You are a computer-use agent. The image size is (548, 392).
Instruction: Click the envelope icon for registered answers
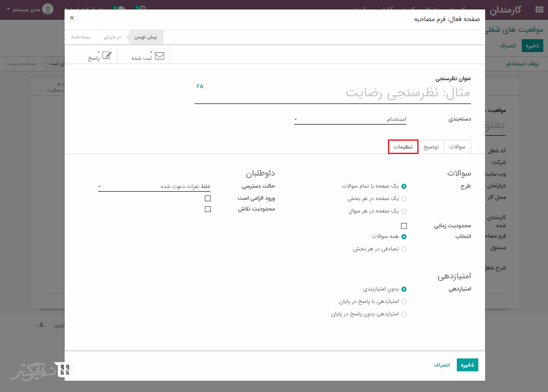[159, 56]
